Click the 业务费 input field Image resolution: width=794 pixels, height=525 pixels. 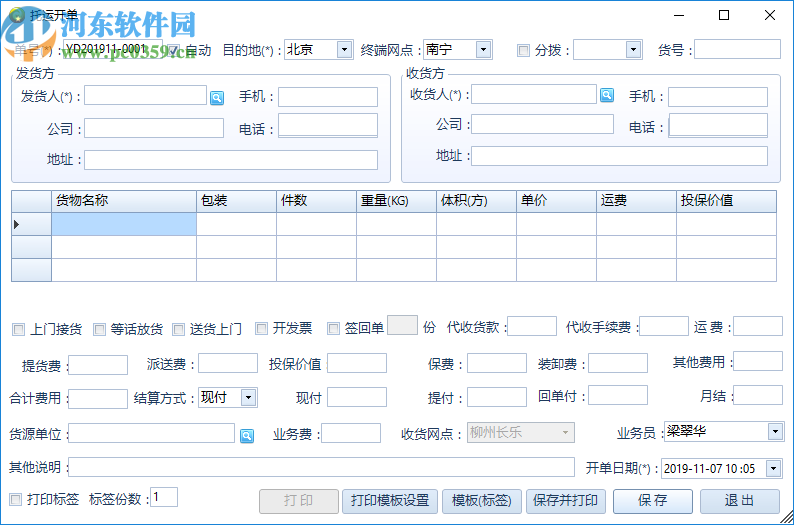351,433
